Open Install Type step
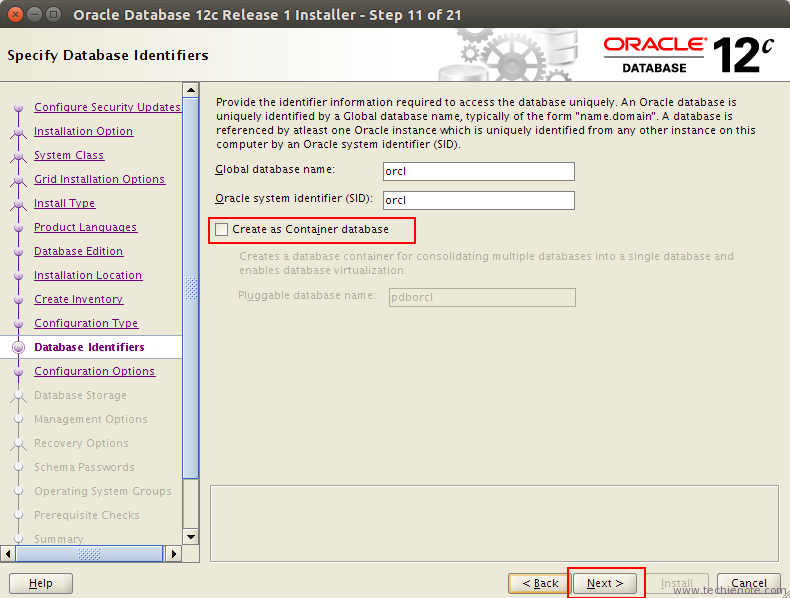The width and height of the screenshot is (790, 598). click(x=64, y=203)
